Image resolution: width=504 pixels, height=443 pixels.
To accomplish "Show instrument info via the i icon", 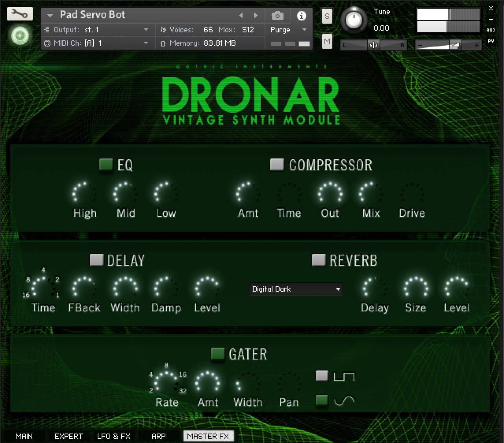I will (302, 16).
